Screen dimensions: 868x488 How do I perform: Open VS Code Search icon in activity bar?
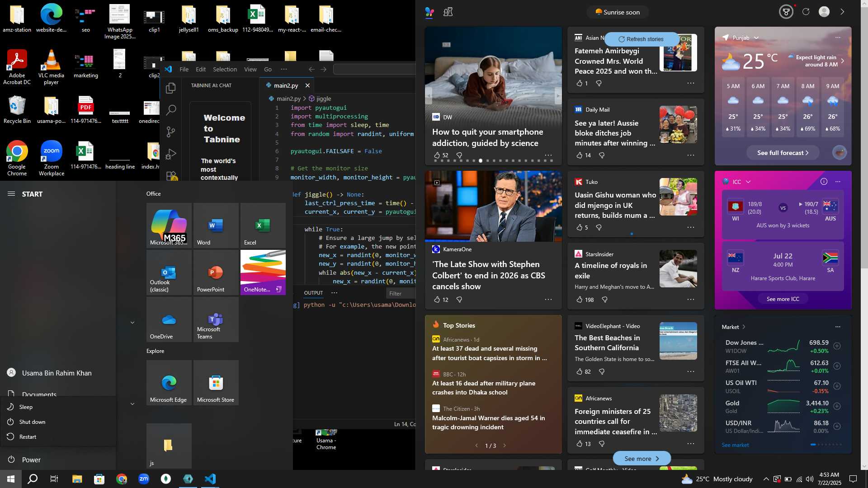(x=171, y=110)
